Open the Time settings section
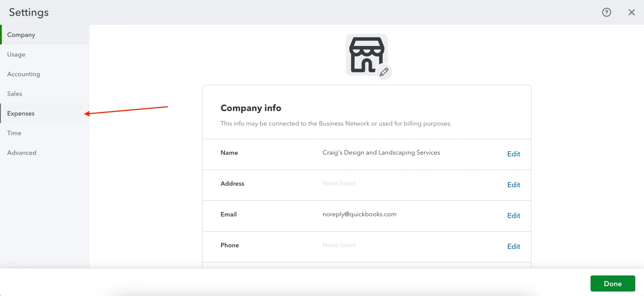The width and height of the screenshot is (644, 296). (x=14, y=133)
